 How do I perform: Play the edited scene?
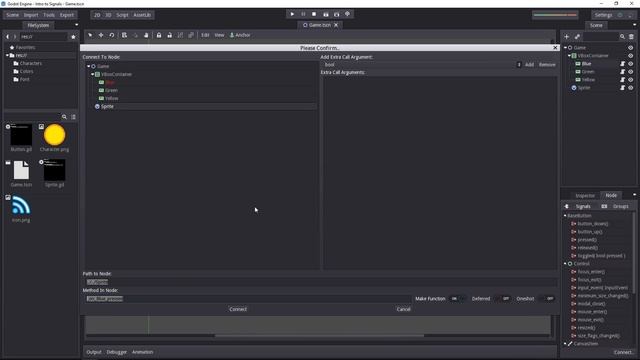coord(326,14)
